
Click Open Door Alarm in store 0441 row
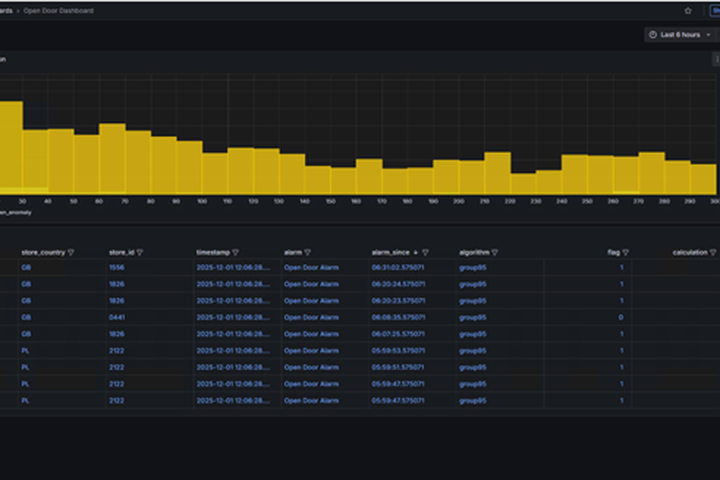click(x=311, y=317)
